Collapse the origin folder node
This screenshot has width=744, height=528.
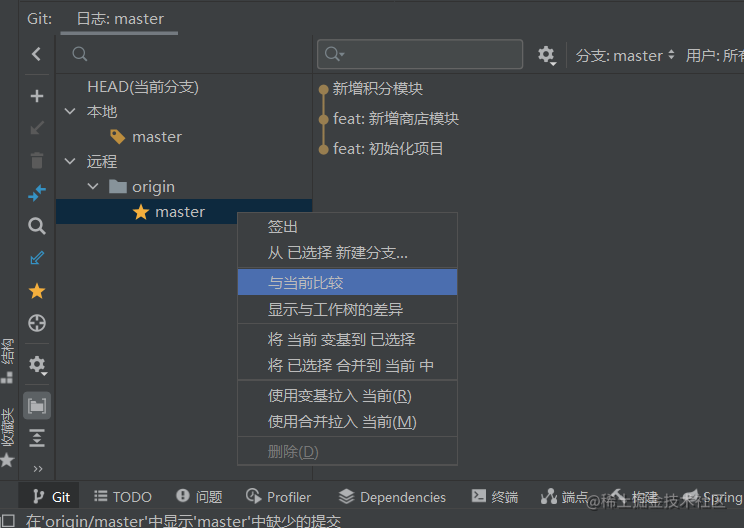pos(93,186)
